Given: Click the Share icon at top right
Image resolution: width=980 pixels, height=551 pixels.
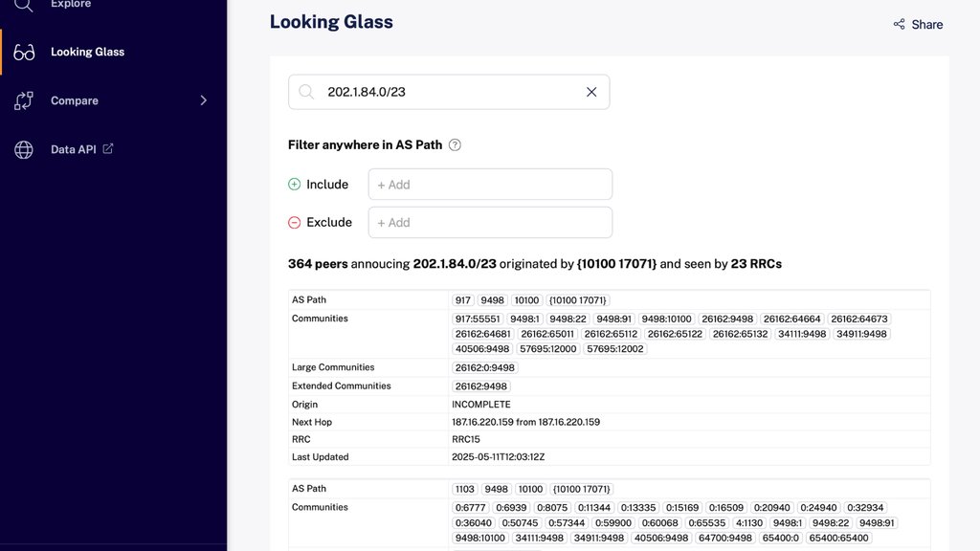Looking at the screenshot, I should (x=900, y=25).
